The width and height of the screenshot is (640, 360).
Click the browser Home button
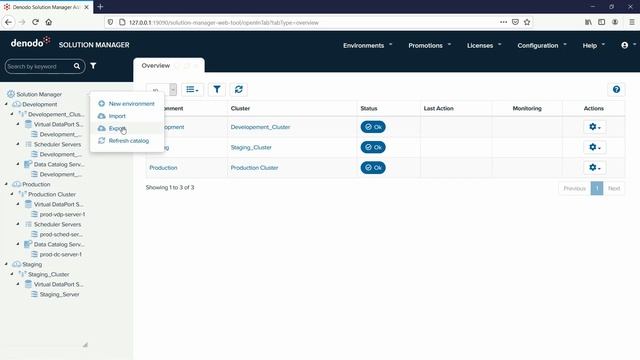pyautogui.click(x=49, y=22)
